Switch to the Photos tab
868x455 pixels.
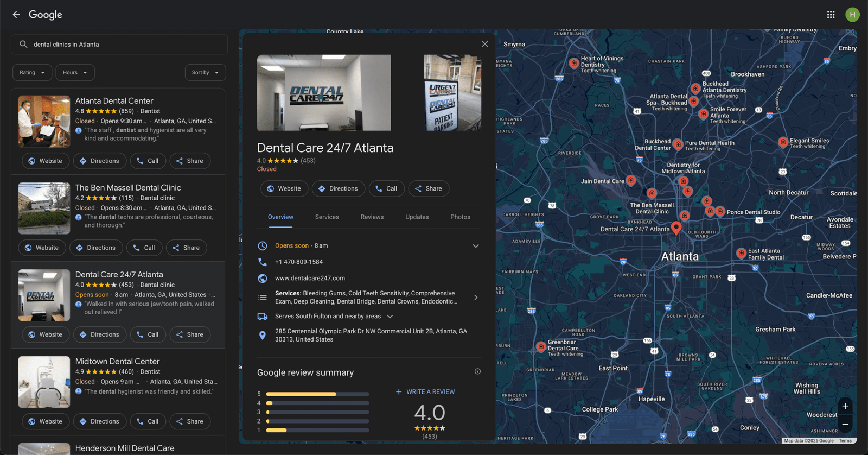click(461, 217)
